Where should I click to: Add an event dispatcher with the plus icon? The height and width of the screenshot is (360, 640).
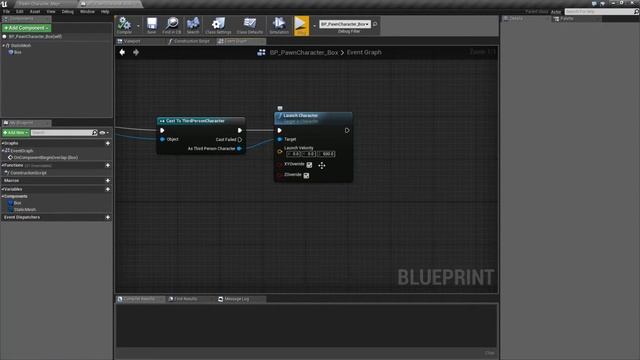point(108,218)
